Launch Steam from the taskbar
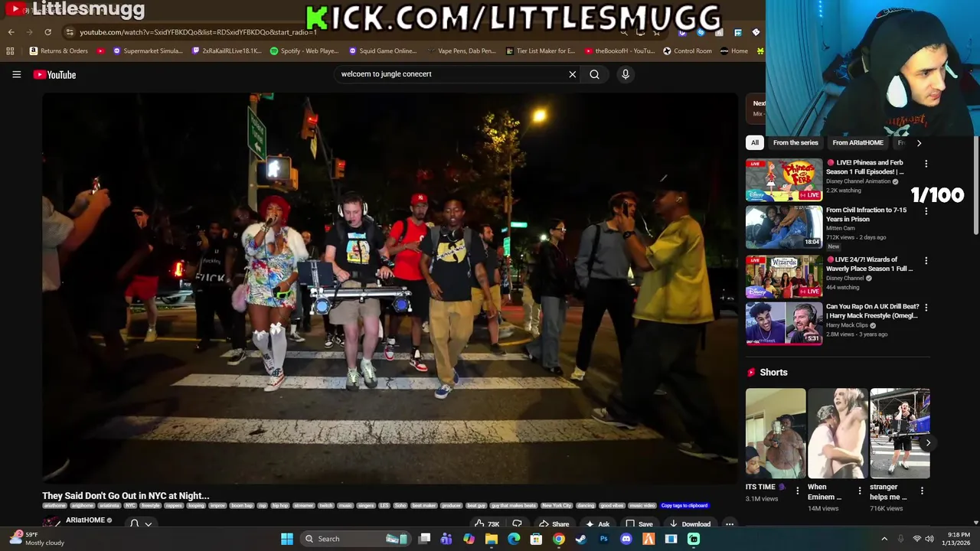Screen dimensions: 980x551 581,539
